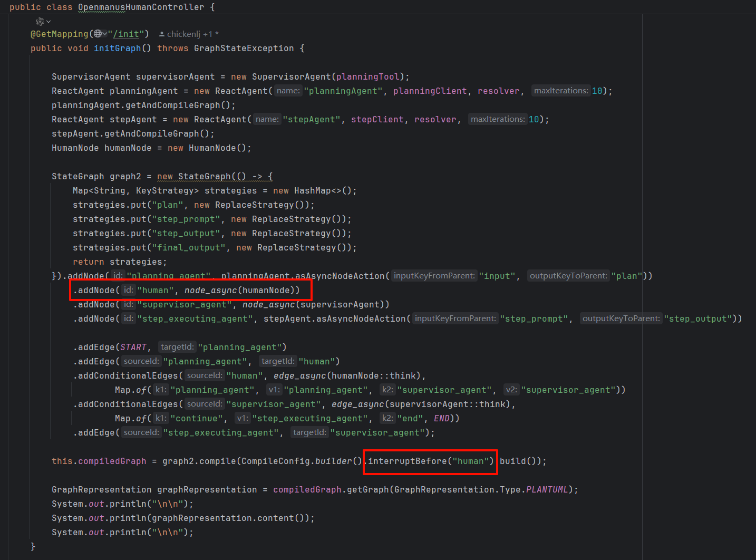Click the "return strategies;" statement

pos(120,262)
